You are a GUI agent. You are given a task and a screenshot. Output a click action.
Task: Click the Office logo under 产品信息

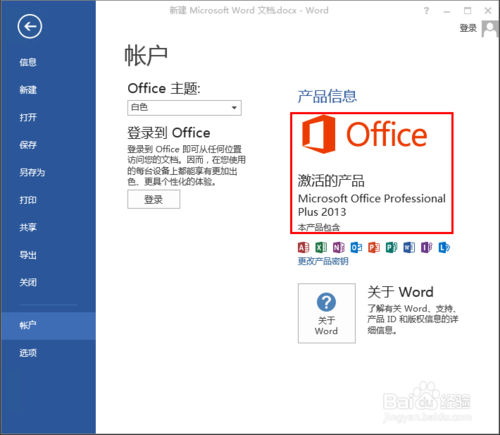[364, 134]
